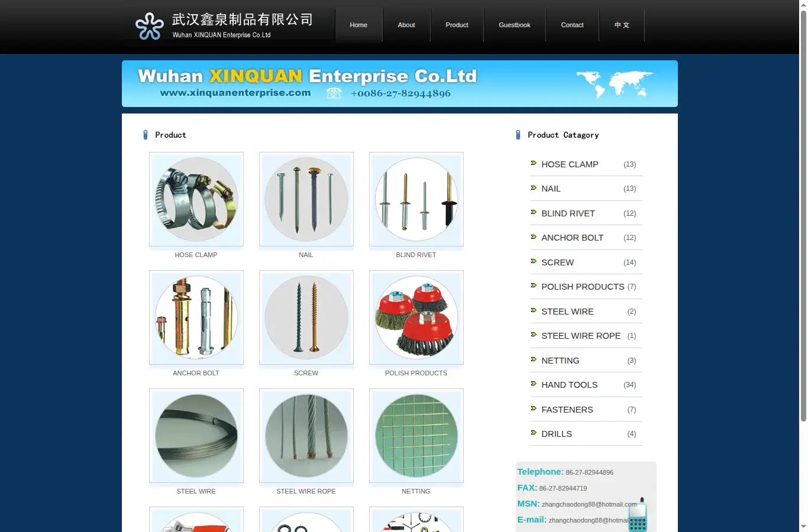
Task: Click the NETTING caption under image
Action: tap(416, 491)
